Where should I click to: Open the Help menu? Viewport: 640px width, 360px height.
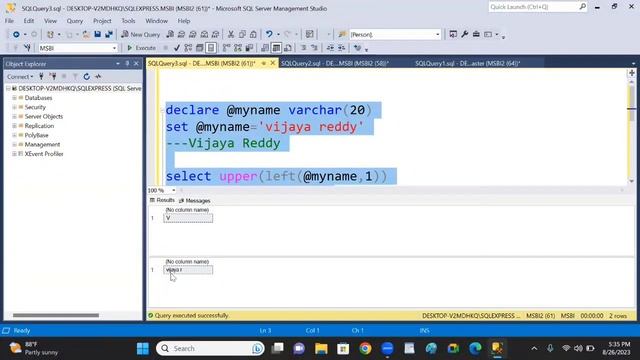click(x=184, y=21)
